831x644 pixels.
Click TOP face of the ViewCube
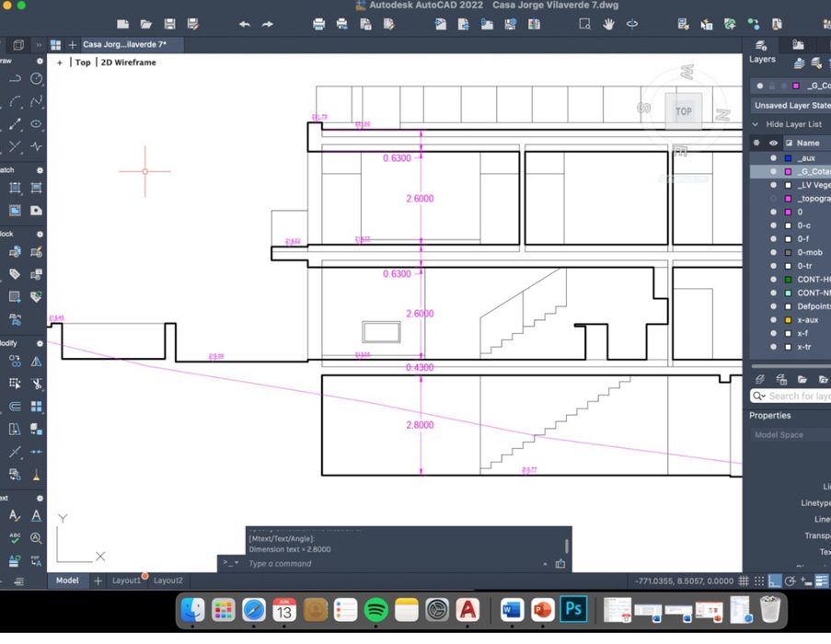[x=683, y=111]
